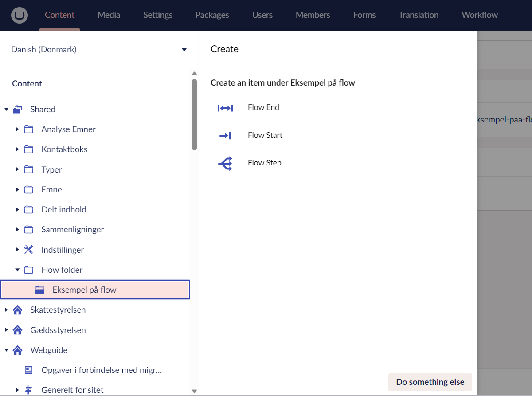
Task: Click the content tree scroll down arrow
Action: click(194, 391)
